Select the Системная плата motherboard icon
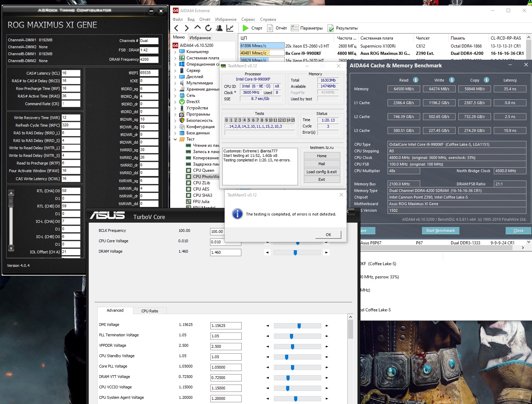Image resolution: width=532 pixels, height=404 pixels. (182, 58)
